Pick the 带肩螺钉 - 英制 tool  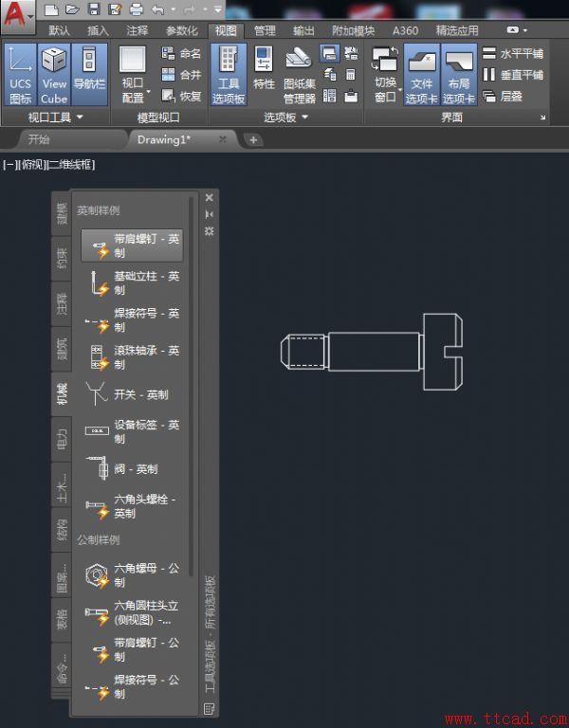[x=133, y=246]
